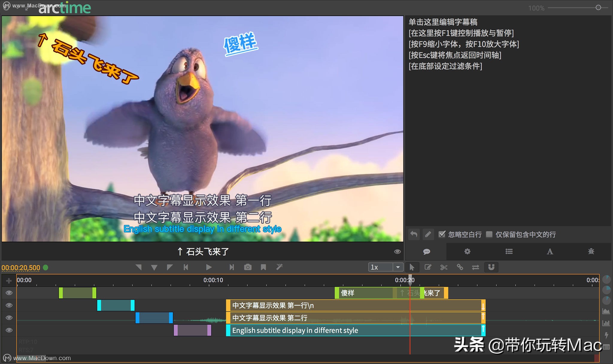This screenshot has height=364, width=613.
Task: Toggle visibility of the English subtitle track
Action: (9, 330)
